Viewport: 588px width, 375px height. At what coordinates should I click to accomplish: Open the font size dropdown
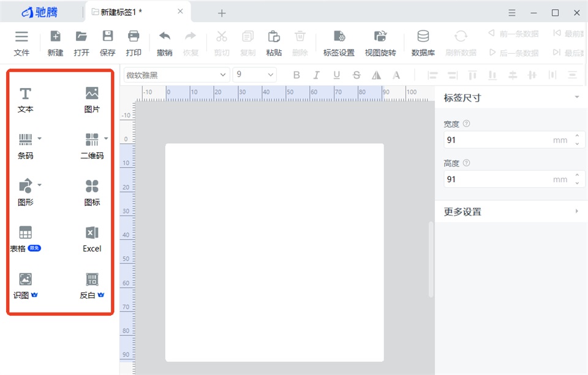pos(255,75)
